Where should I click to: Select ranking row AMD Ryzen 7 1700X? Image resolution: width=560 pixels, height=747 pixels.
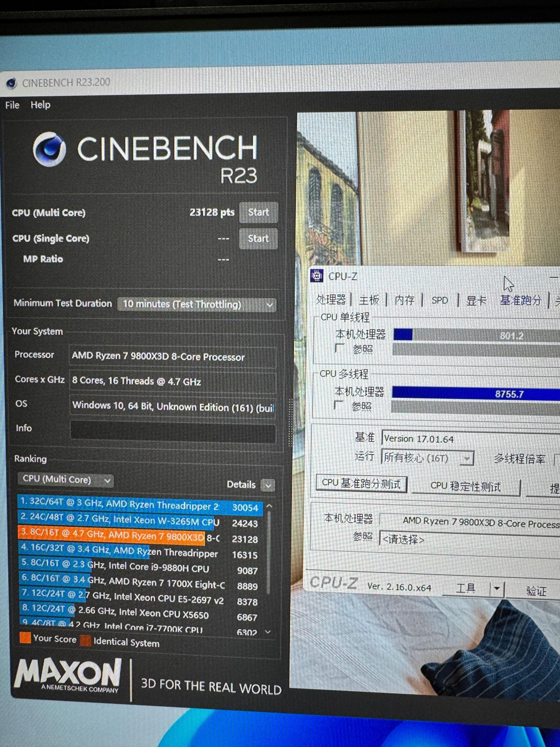pos(140,582)
